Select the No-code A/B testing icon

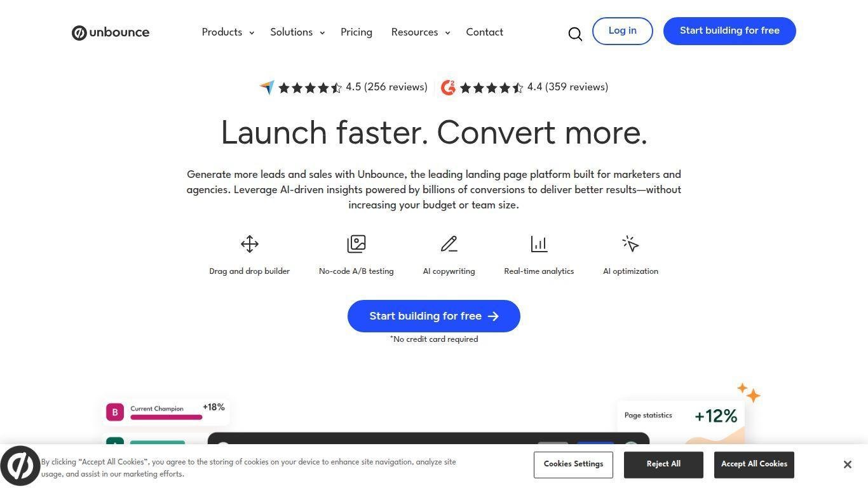(356, 244)
